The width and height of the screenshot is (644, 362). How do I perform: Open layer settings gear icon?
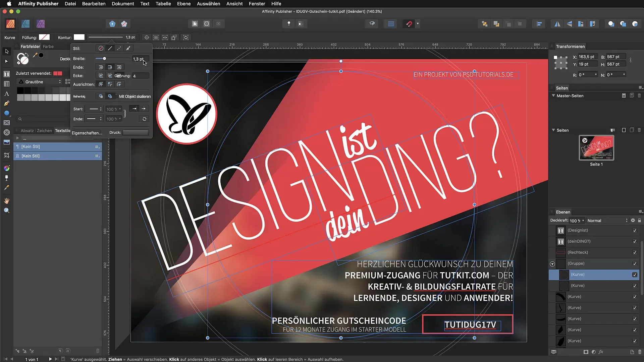pyautogui.click(x=633, y=220)
